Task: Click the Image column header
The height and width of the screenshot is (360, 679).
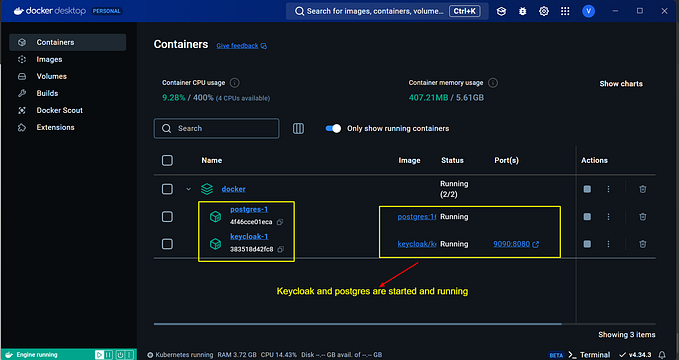Action: pyautogui.click(x=409, y=160)
